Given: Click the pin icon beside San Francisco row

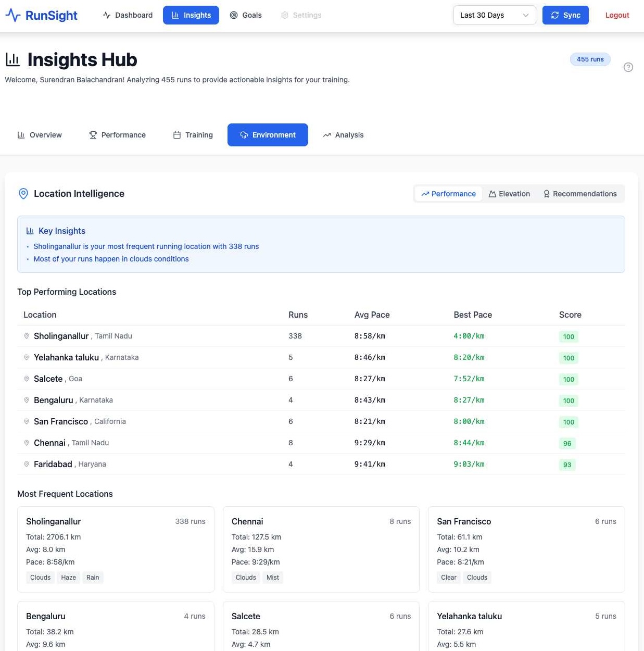Looking at the screenshot, I should (x=27, y=421).
